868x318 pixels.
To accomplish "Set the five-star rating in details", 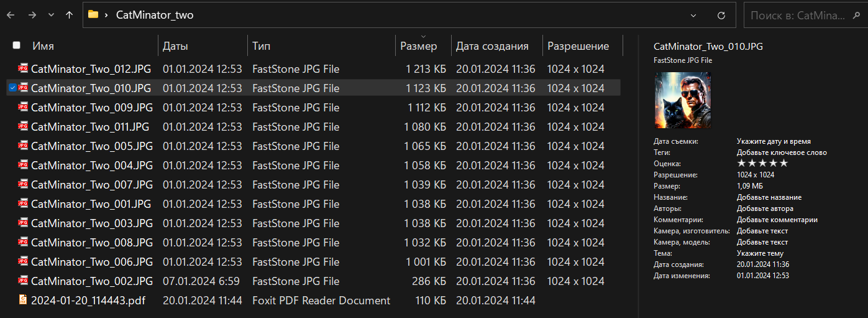I will pos(784,163).
